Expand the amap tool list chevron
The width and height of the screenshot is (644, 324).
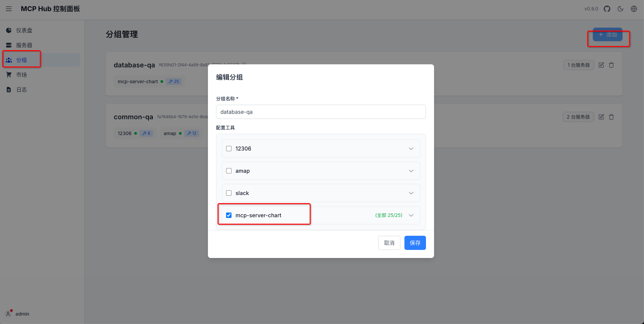(411, 171)
